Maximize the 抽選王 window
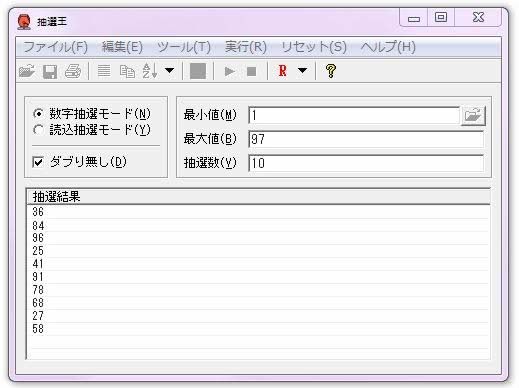Viewport: 519px width, 388px height. 441,18
